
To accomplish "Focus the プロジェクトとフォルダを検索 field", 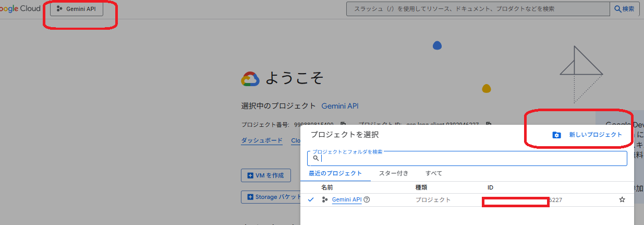I will [x=469, y=159].
